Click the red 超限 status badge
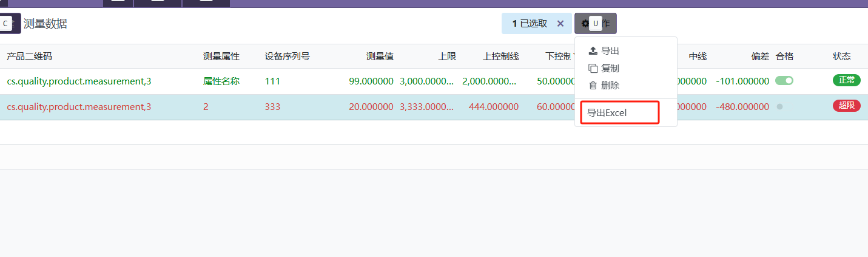The image size is (868, 257). [846, 106]
